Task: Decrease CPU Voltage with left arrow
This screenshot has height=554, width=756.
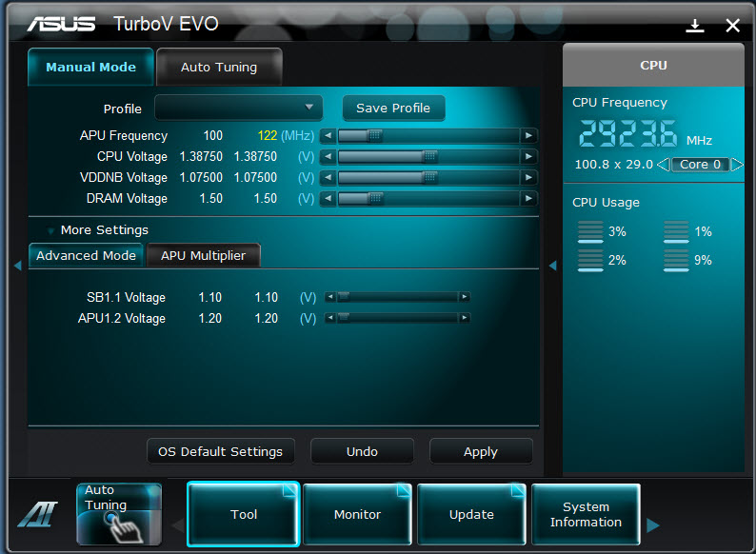Action: [328, 157]
